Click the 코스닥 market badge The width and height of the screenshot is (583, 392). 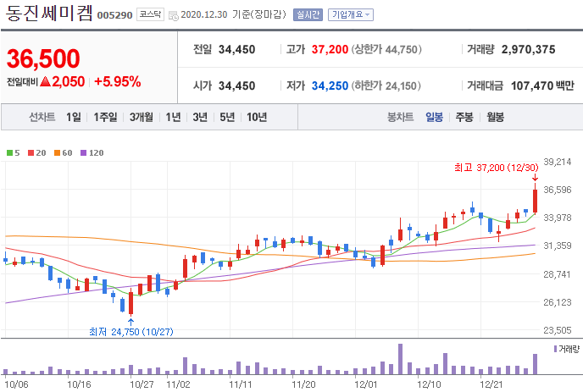[150, 14]
